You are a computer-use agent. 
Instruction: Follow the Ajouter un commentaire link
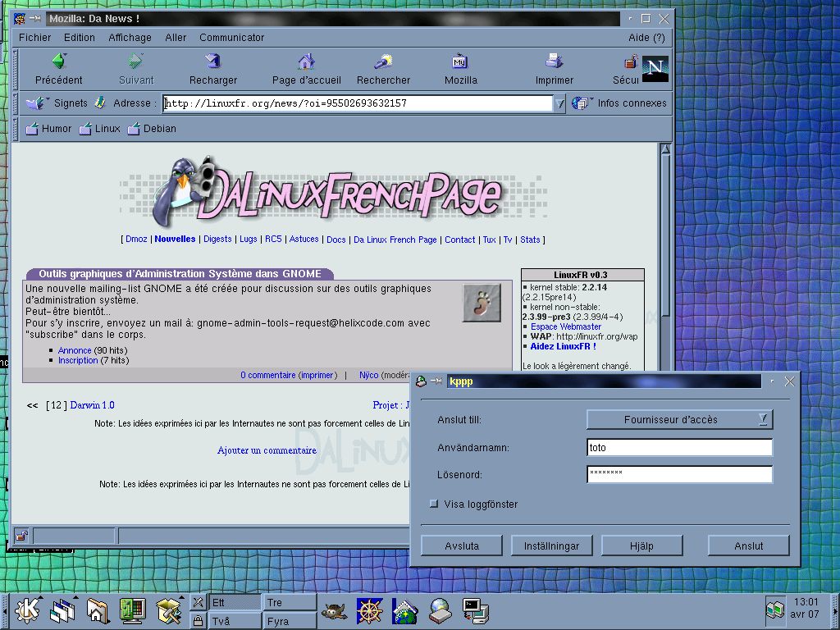coord(267,450)
